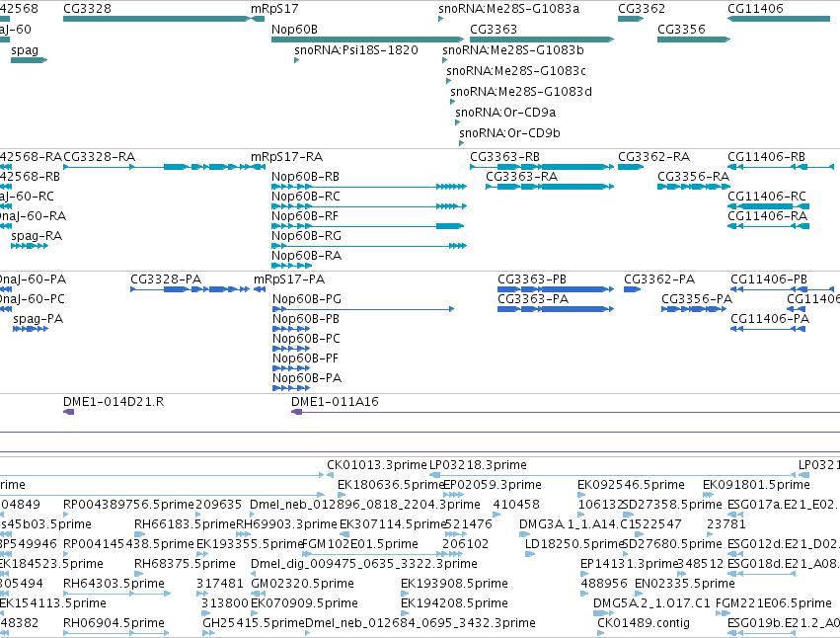This screenshot has height=638, width=840.
Task: Click the Nop60B-RA transcript label
Action: [306, 255]
